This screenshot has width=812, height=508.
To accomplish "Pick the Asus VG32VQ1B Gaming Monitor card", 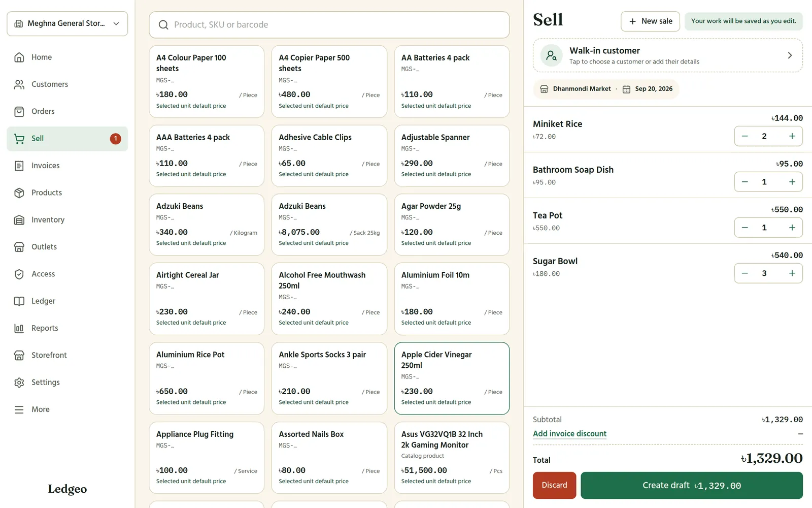I will pos(452,458).
